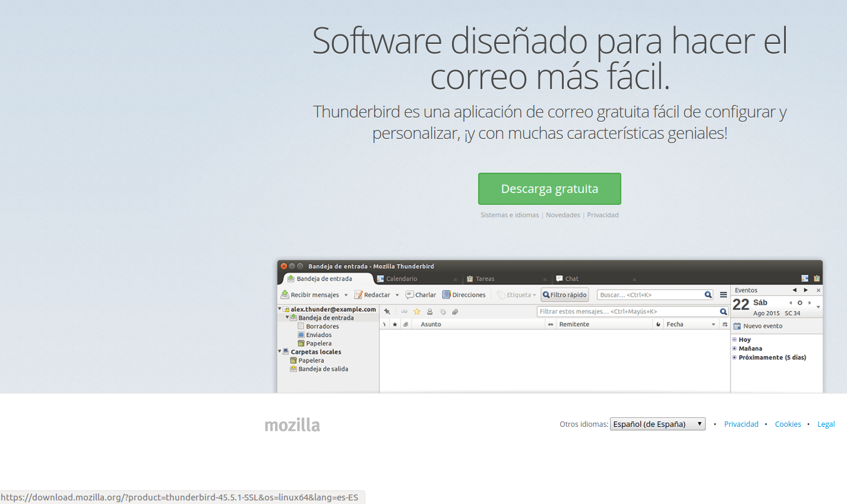Open the Sistemas e idiomas link

click(x=510, y=215)
